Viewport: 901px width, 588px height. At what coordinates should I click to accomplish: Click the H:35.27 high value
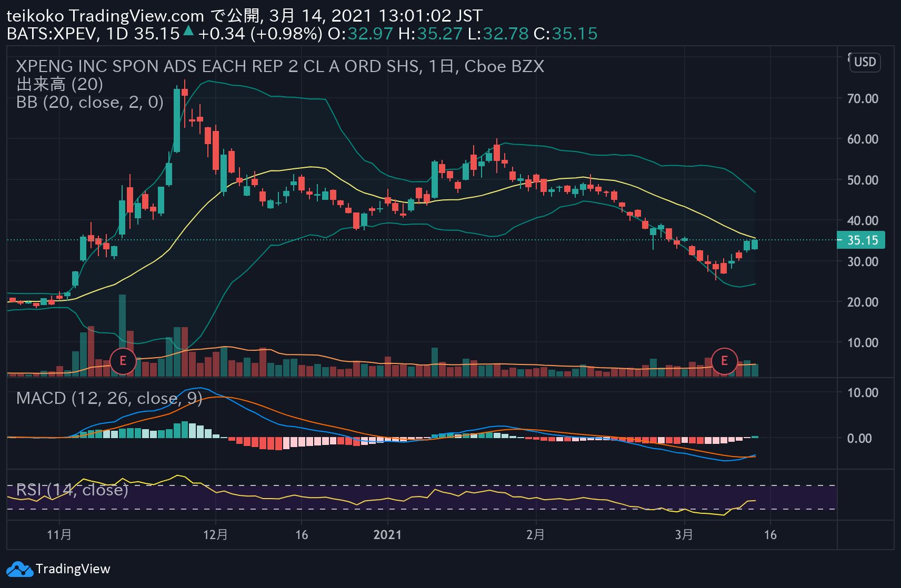431,34
